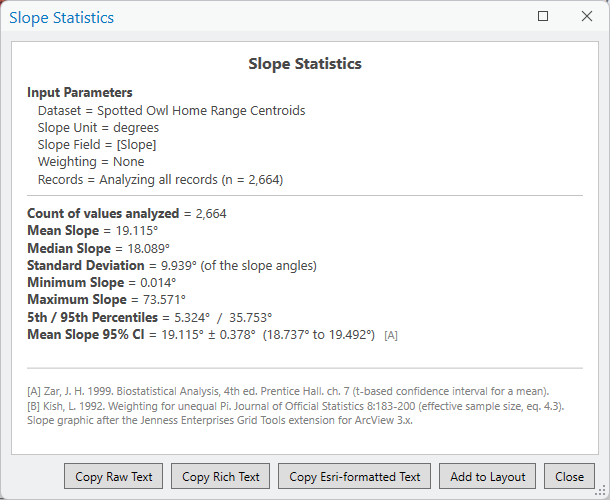Maximize the Slope Statistics window
Screen dimensions: 610x500
(543, 16)
